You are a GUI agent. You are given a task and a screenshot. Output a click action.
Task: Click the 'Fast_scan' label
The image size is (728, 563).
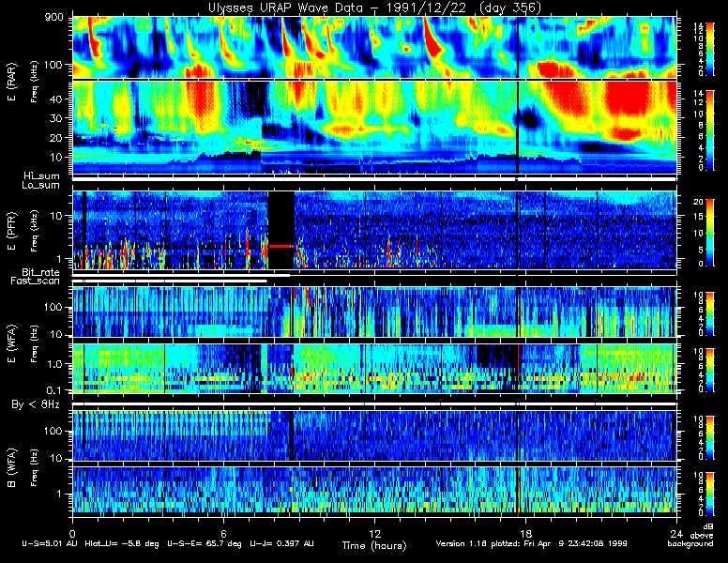(36, 281)
